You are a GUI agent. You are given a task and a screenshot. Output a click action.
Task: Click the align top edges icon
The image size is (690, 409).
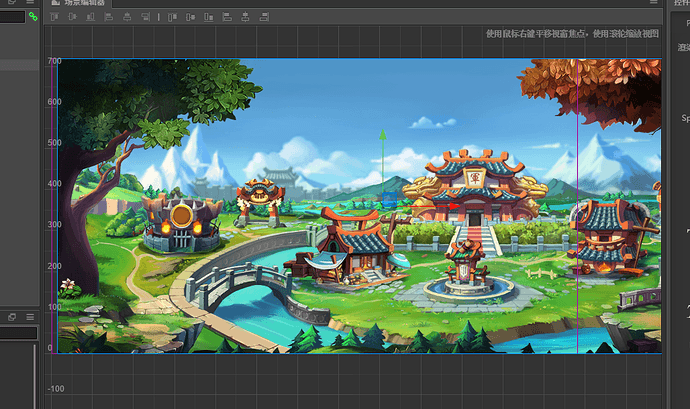tap(55, 17)
